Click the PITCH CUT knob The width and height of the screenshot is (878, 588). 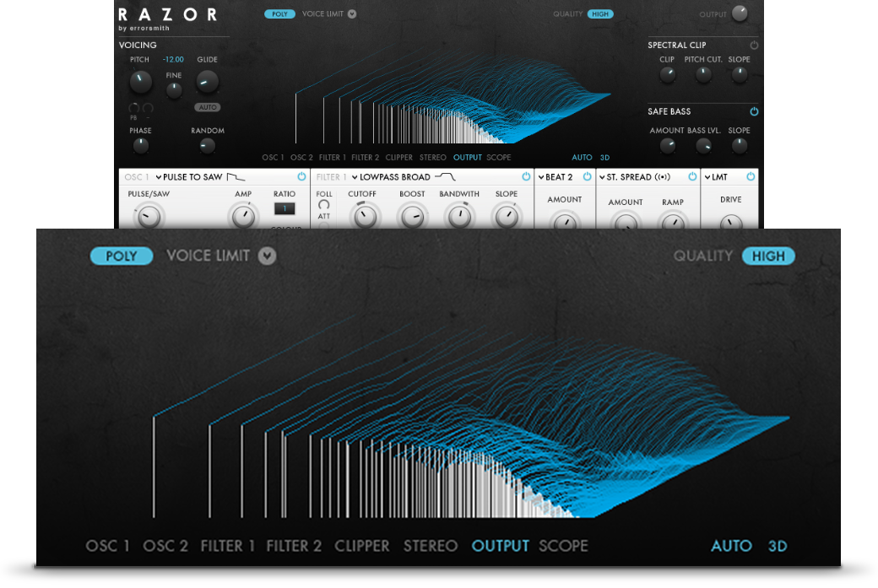click(703, 74)
